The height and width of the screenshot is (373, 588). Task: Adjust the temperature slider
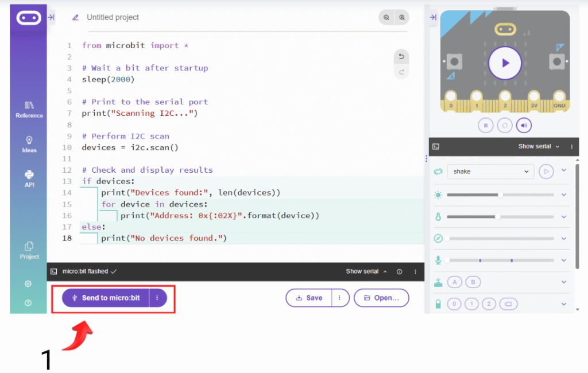coord(497,217)
